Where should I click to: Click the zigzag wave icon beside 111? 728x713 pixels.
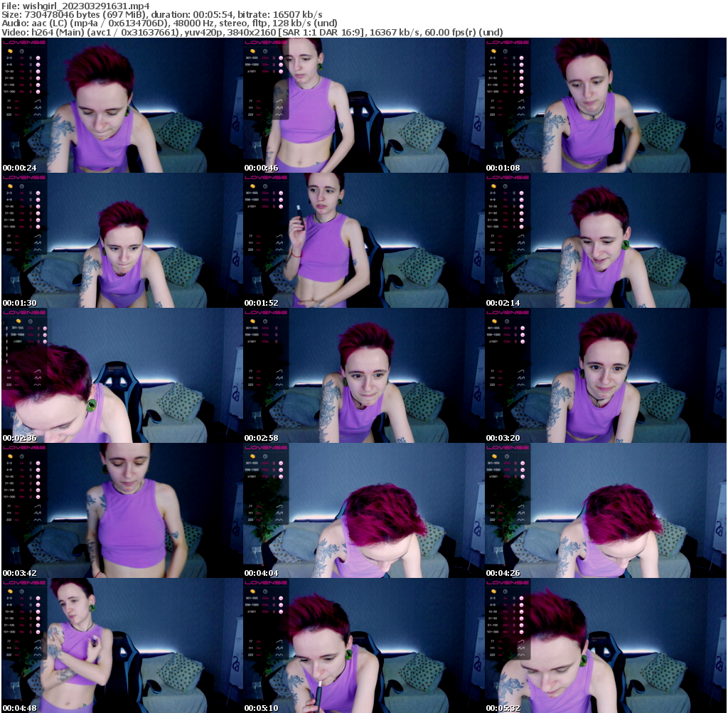pyautogui.click(x=38, y=107)
